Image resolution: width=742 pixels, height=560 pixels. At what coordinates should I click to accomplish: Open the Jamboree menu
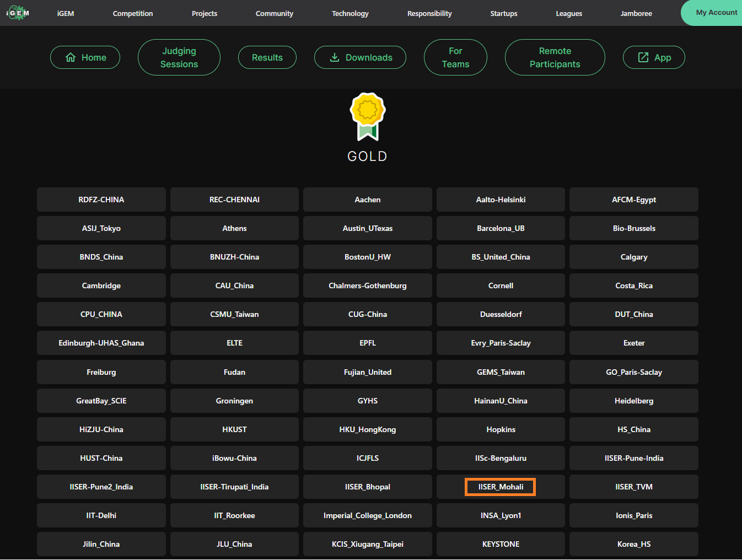636,13
